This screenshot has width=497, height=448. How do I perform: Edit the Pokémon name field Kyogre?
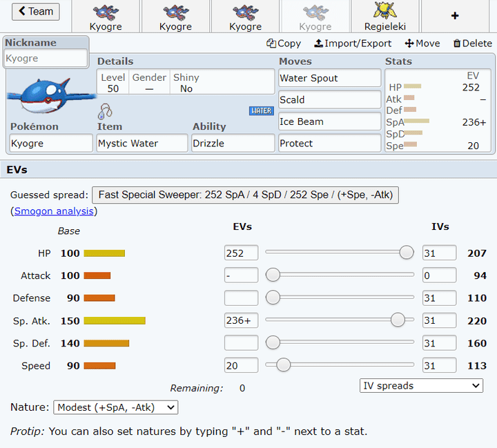pos(51,144)
